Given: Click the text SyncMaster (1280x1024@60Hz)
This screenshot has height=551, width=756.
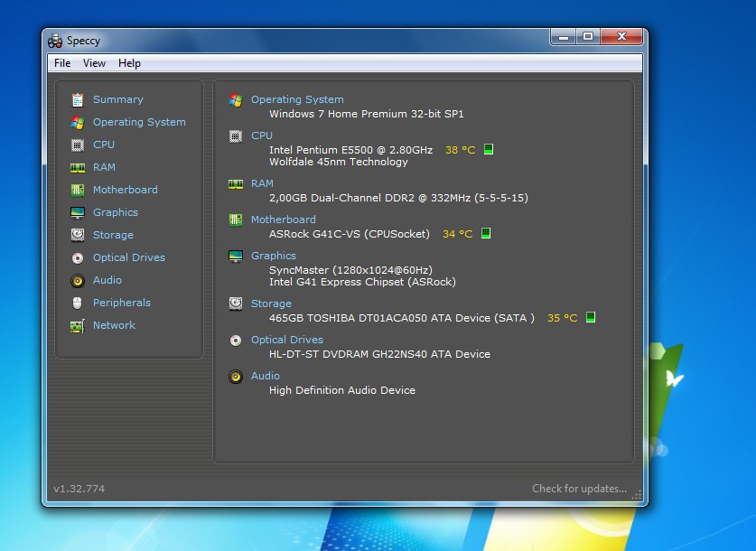Looking at the screenshot, I should tap(350, 270).
